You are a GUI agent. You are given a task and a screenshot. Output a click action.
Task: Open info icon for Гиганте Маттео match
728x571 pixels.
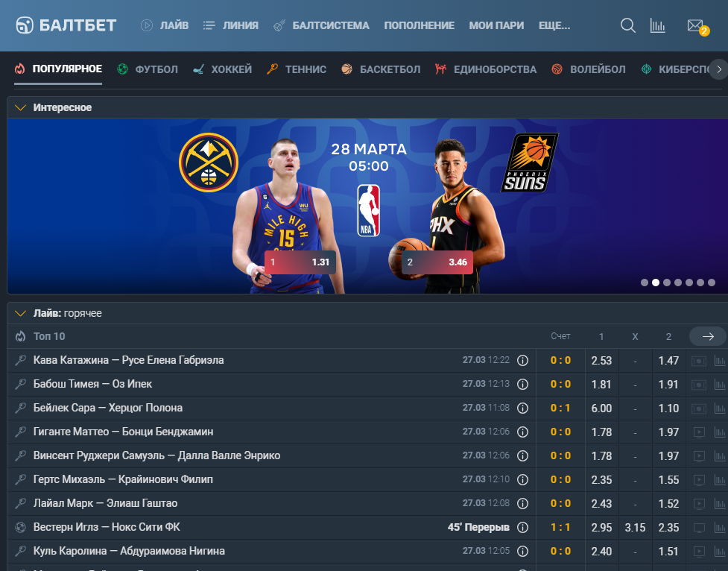[x=523, y=432]
